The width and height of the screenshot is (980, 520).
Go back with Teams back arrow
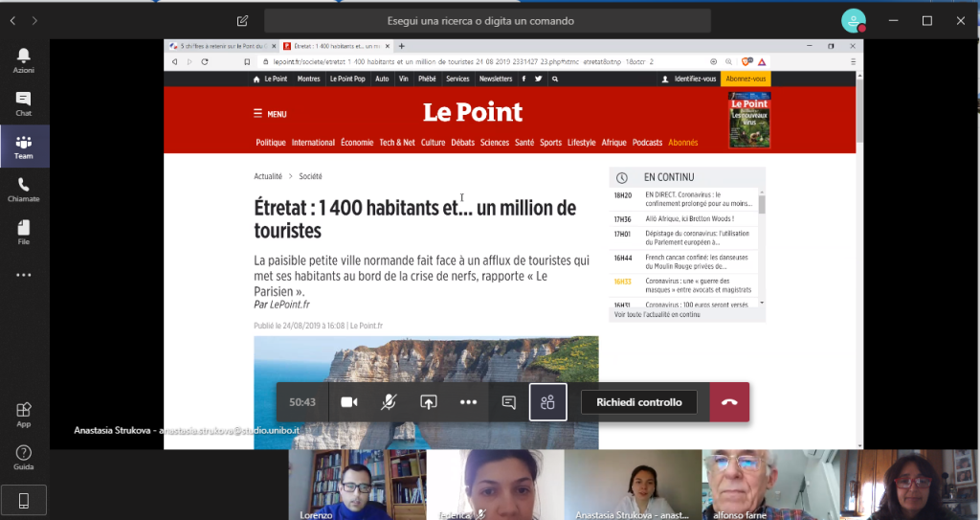point(12,21)
